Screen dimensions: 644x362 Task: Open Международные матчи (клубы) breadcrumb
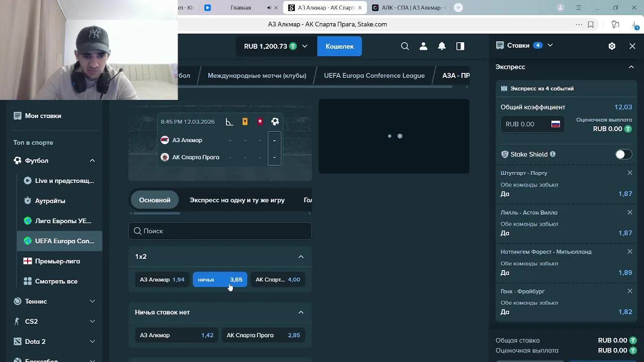tap(257, 75)
